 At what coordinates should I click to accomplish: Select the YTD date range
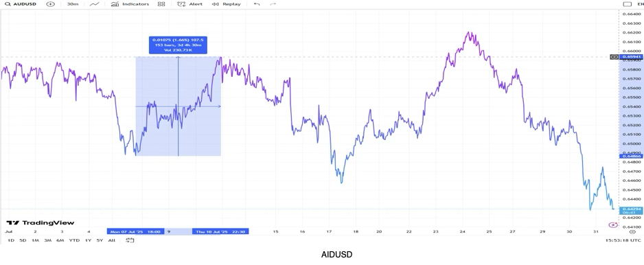point(74,240)
